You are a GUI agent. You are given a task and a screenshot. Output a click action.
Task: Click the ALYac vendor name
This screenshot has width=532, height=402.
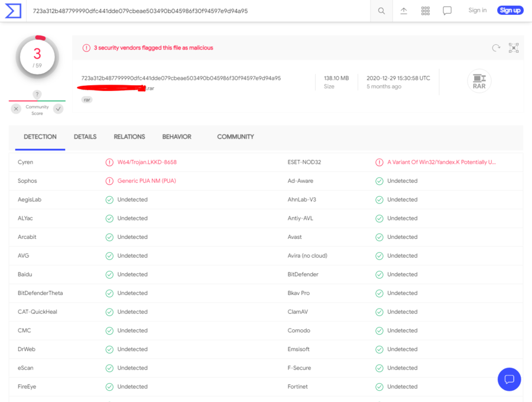pyautogui.click(x=25, y=218)
